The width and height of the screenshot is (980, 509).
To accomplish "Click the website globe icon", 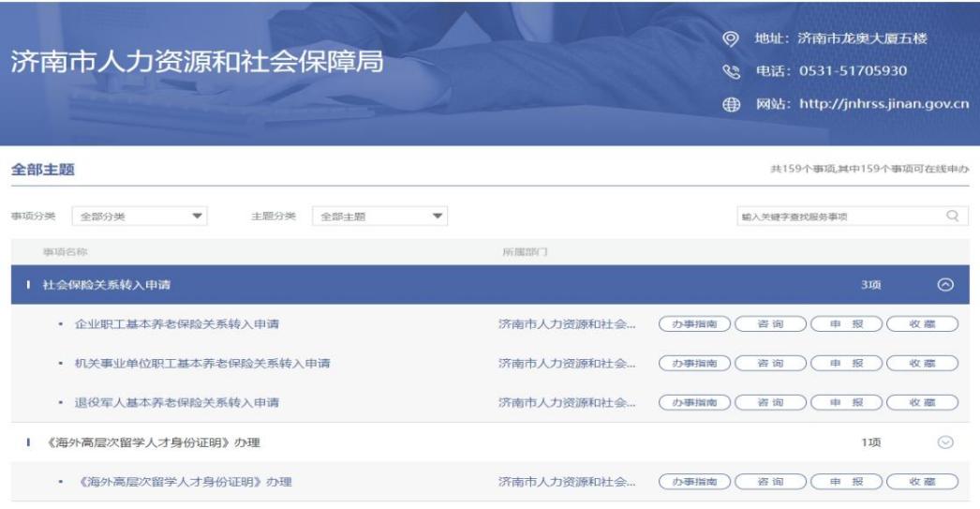I will tap(734, 104).
